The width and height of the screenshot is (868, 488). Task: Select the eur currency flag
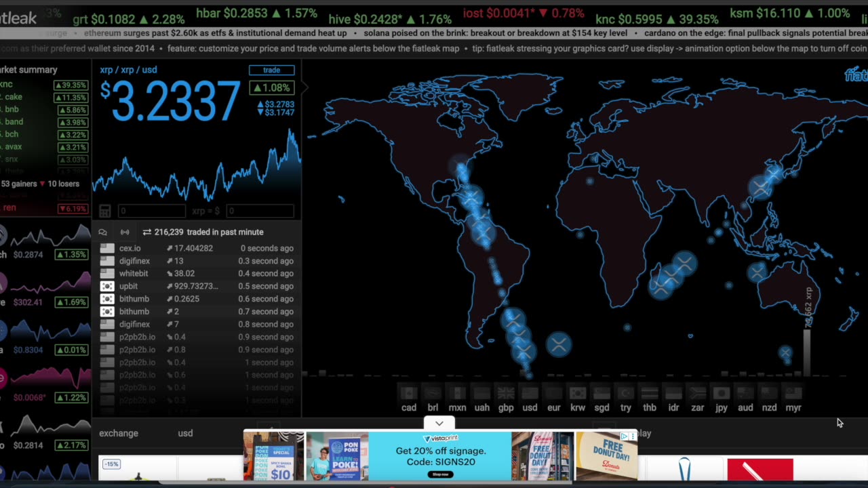[x=554, y=393]
